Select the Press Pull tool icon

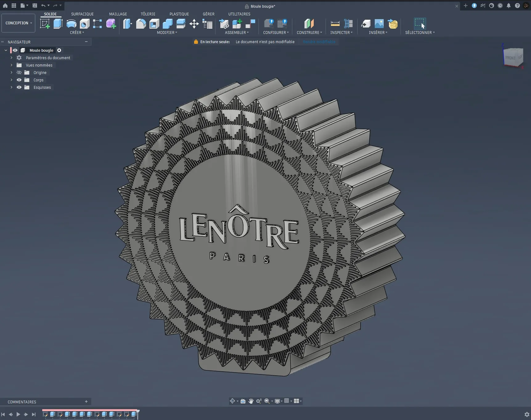(128, 24)
